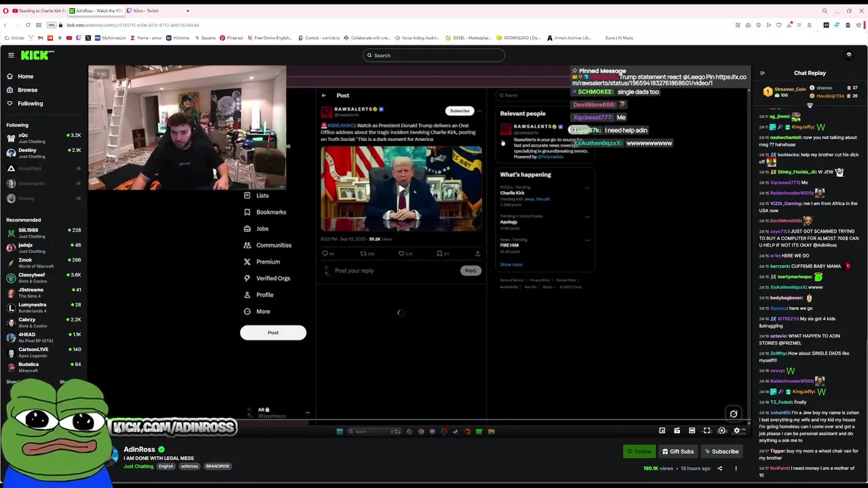868x488 pixels.
Task: Click AdinRoss channel name
Action: pos(140,449)
